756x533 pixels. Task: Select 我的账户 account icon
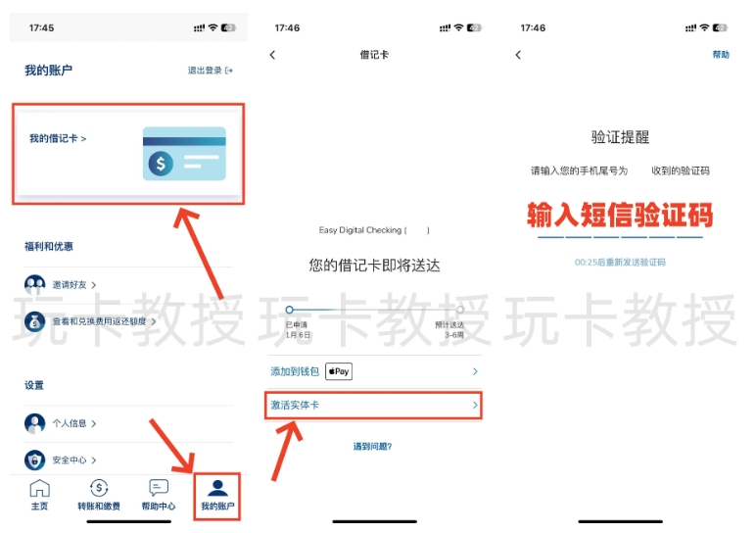pyautogui.click(x=217, y=488)
